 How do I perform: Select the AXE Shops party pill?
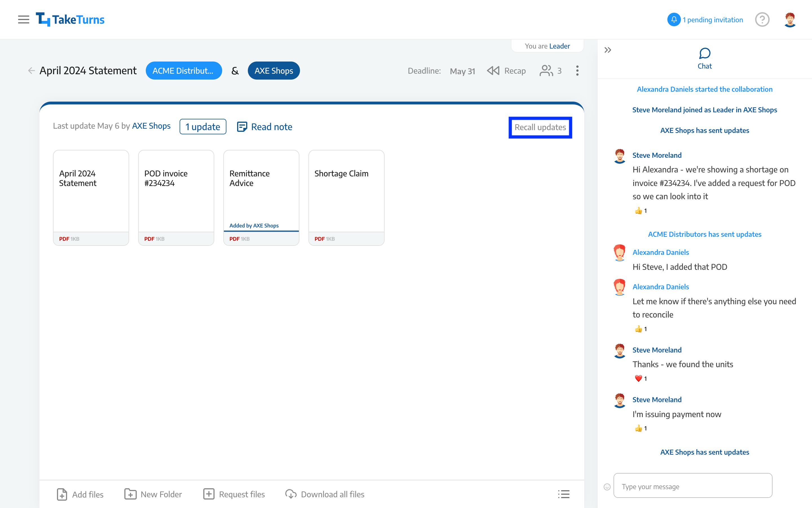point(274,71)
